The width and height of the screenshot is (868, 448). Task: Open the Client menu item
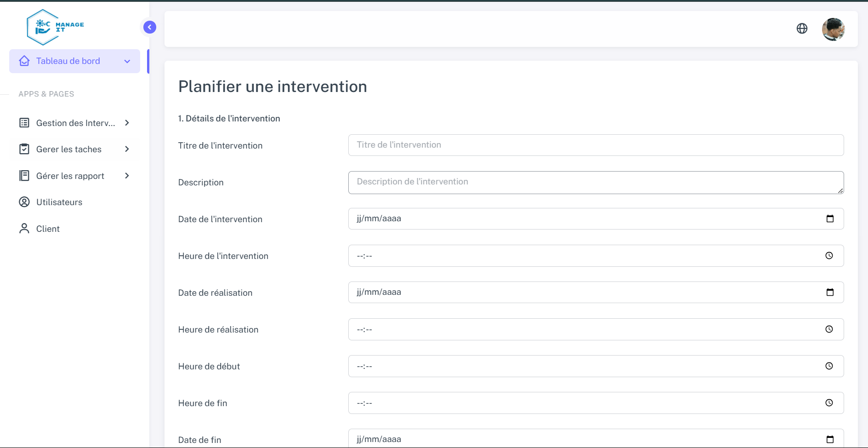pos(48,229)
